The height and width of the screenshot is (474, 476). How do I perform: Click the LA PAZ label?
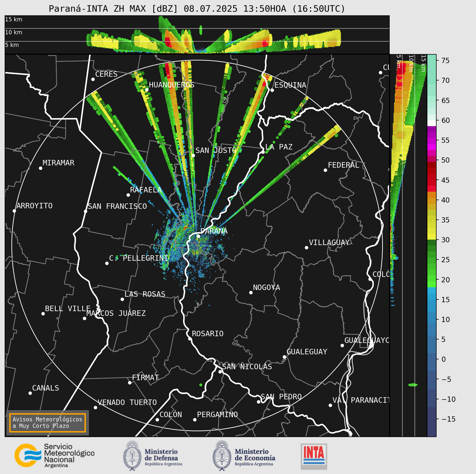(x=279, y=147)
